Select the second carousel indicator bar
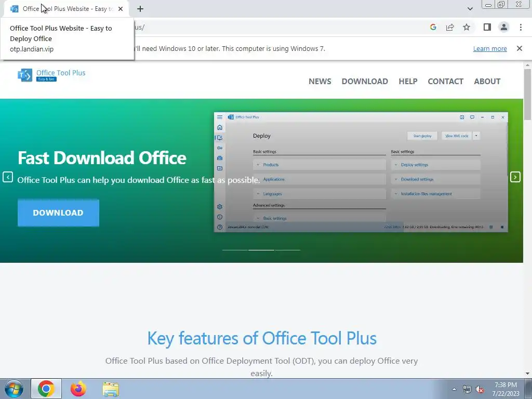This screenshot has height=399, width=532. [x=261, y=250]
